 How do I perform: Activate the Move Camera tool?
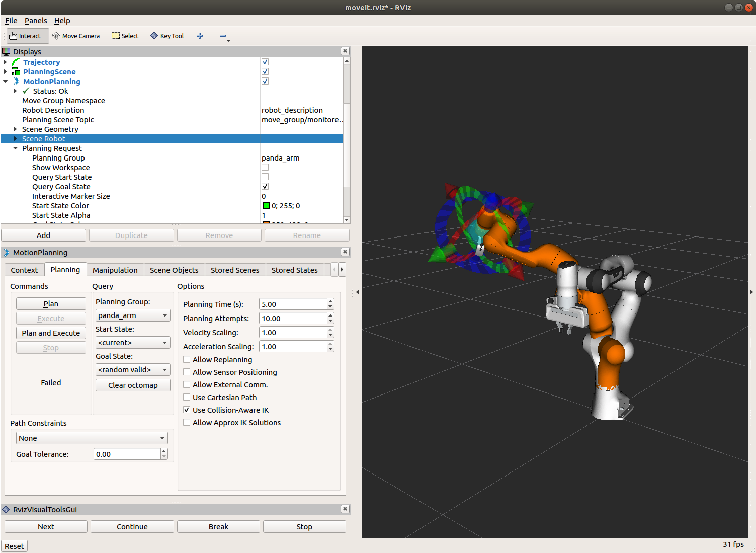(x=76, y=36)
